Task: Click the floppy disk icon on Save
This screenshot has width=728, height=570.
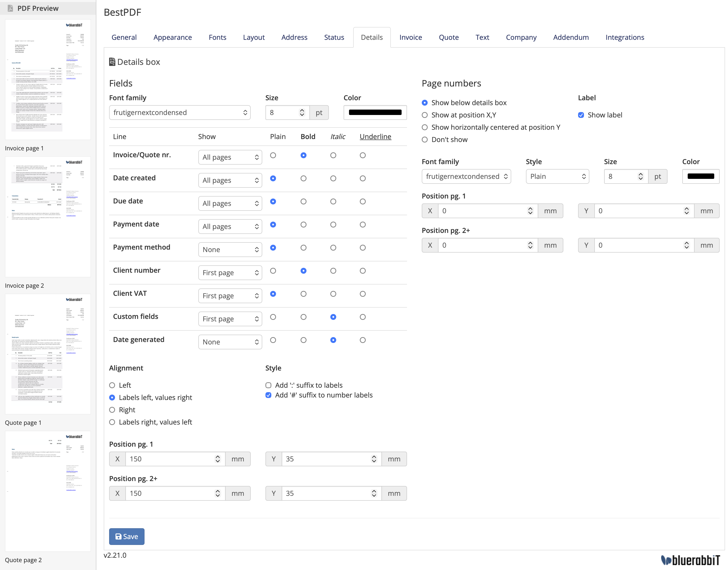Action: point(118,536)
